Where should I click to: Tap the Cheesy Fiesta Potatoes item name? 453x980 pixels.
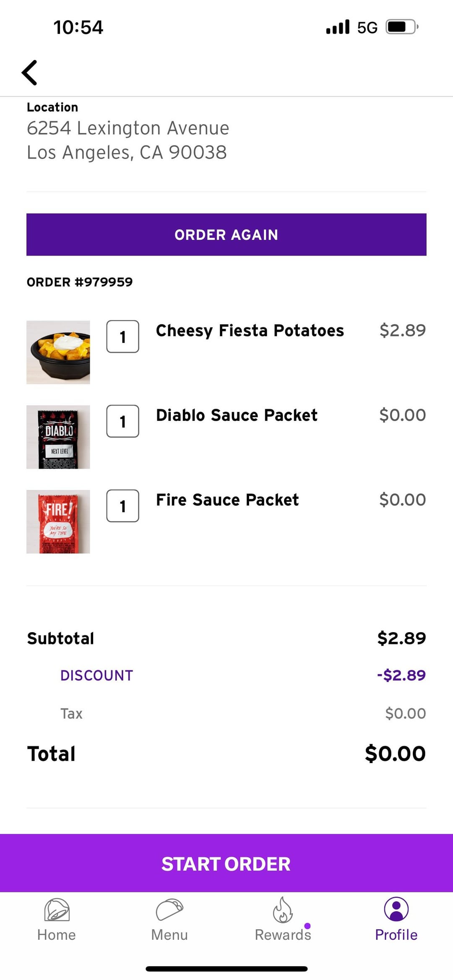click(250, 331)
